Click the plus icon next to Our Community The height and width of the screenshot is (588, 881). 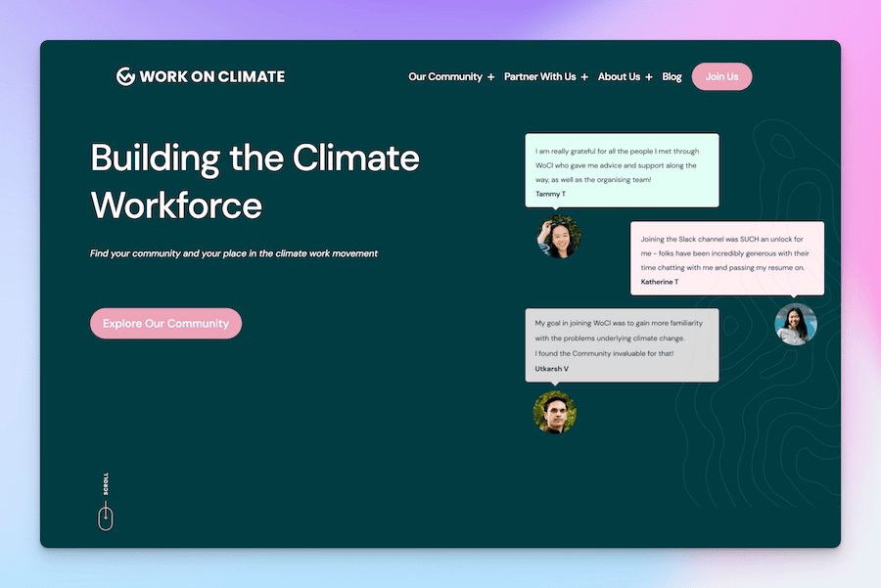[490, 76]
